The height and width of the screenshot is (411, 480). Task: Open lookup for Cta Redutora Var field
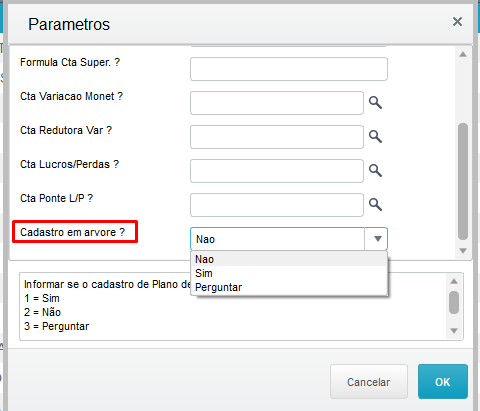375,137
